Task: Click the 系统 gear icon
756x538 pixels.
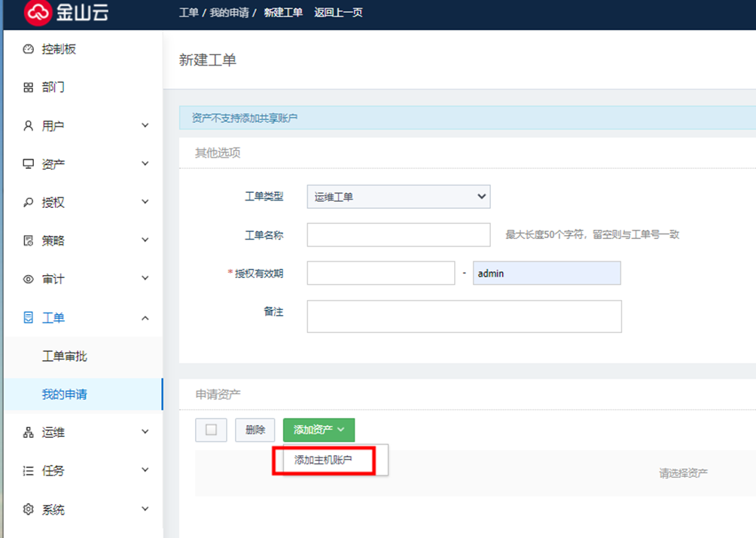Action: [x=29, y=510]
